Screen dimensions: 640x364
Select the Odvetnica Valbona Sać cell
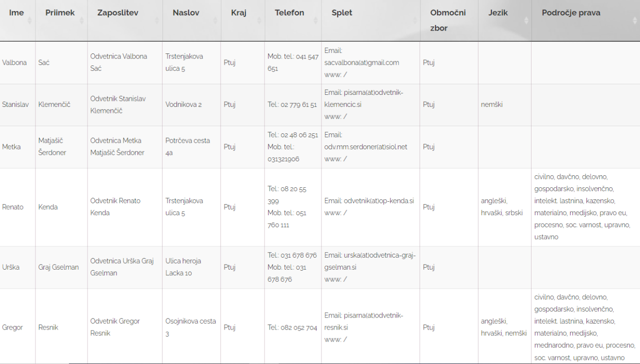tap(118, 62)
